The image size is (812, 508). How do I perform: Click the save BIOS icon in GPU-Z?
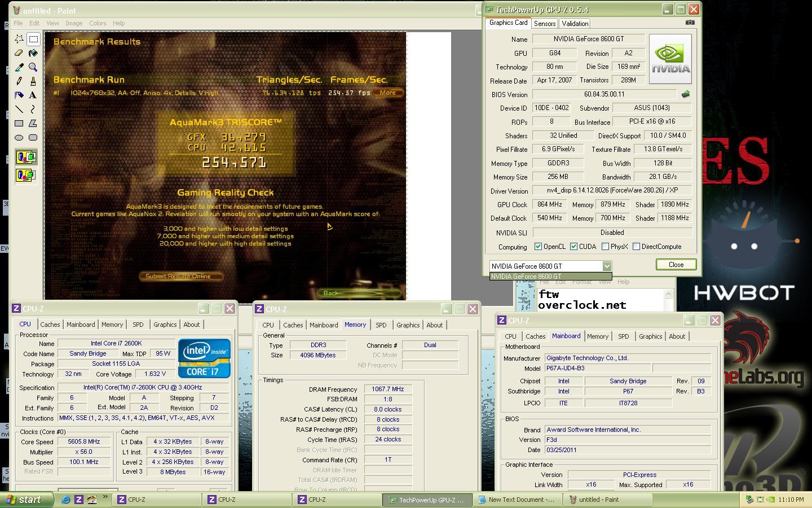(x=686, y=94)
